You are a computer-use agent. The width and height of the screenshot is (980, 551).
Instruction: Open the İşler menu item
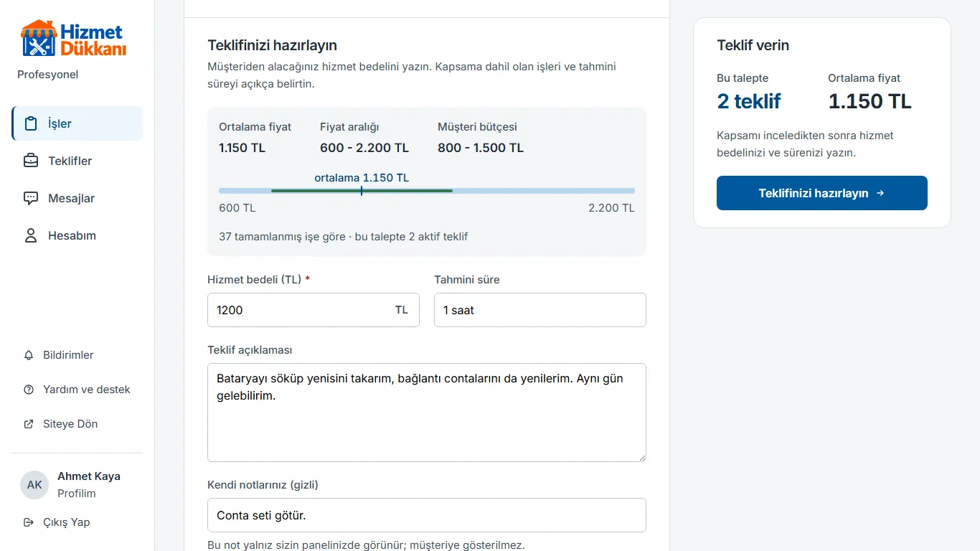[x=77, y=123]
